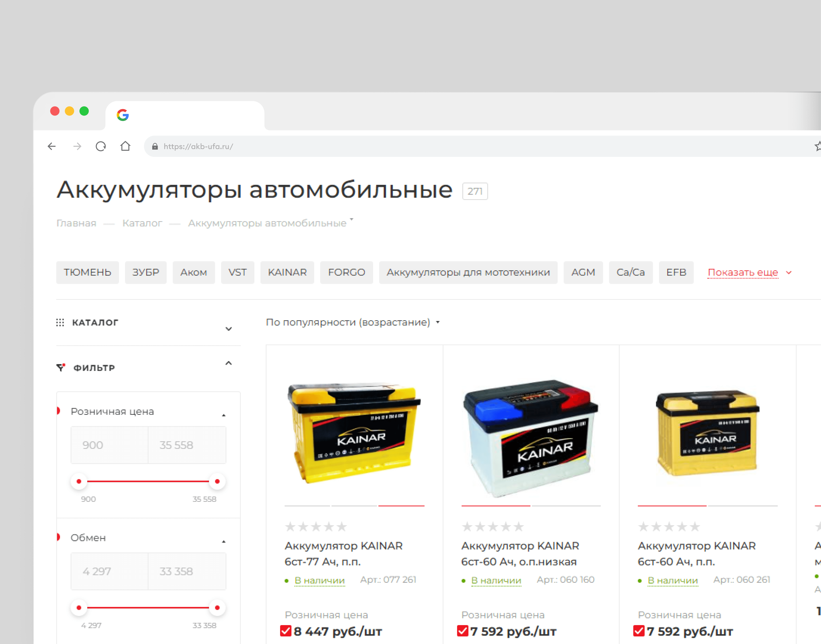Click the right handle of the Розничная цена slider

point(217,481)
